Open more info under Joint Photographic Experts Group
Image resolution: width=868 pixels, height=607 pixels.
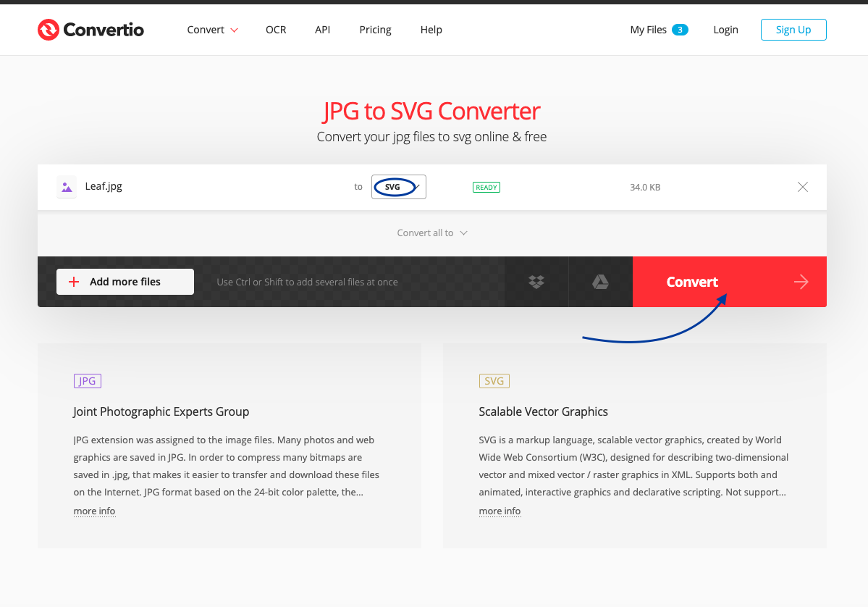coord(94,511)
